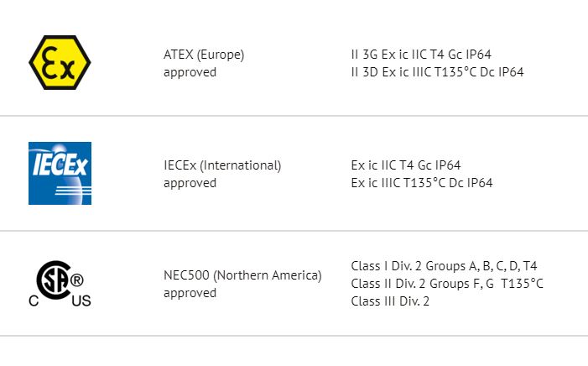
Task: Click the CSA C US certification mark
Action: tap(60, 284)
